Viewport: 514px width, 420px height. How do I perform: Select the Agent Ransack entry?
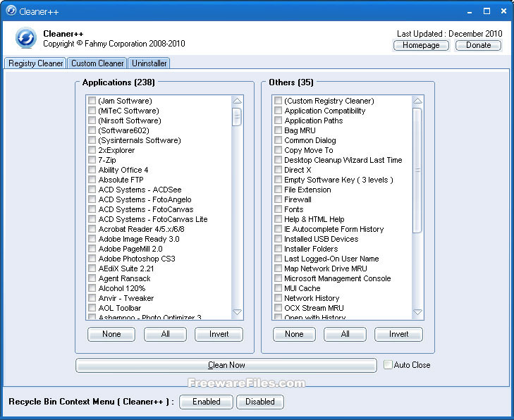click(x=124, y=278)
